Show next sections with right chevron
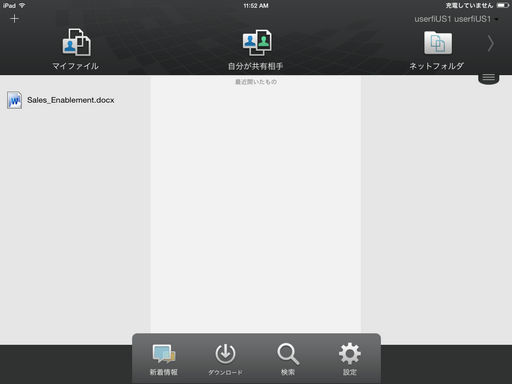512x384 pixels. 490,43
